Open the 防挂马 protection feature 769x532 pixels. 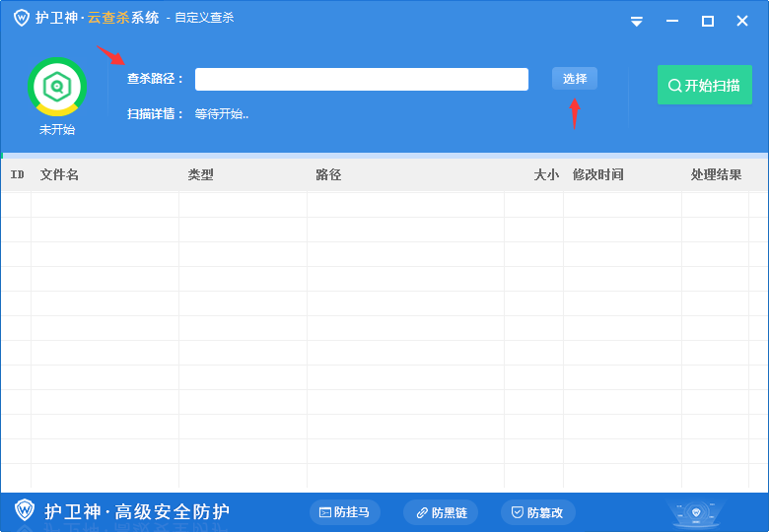[x=345, y=512]
